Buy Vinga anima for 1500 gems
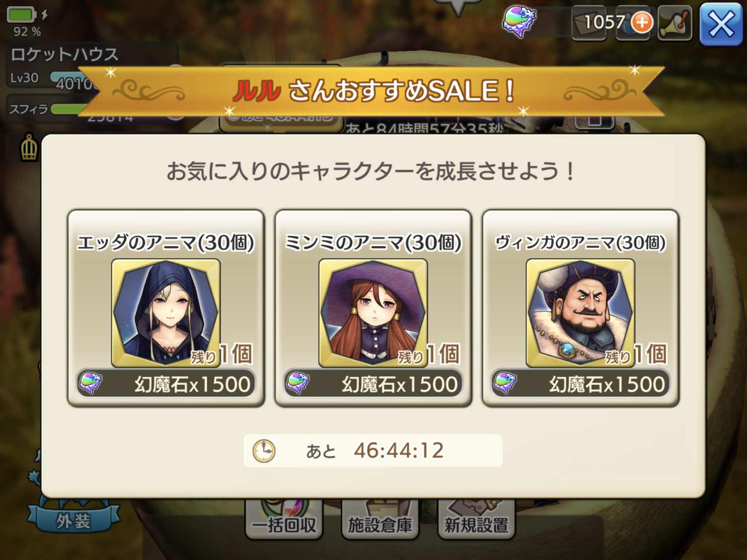747x560 pixels. [x=580, y=384]
